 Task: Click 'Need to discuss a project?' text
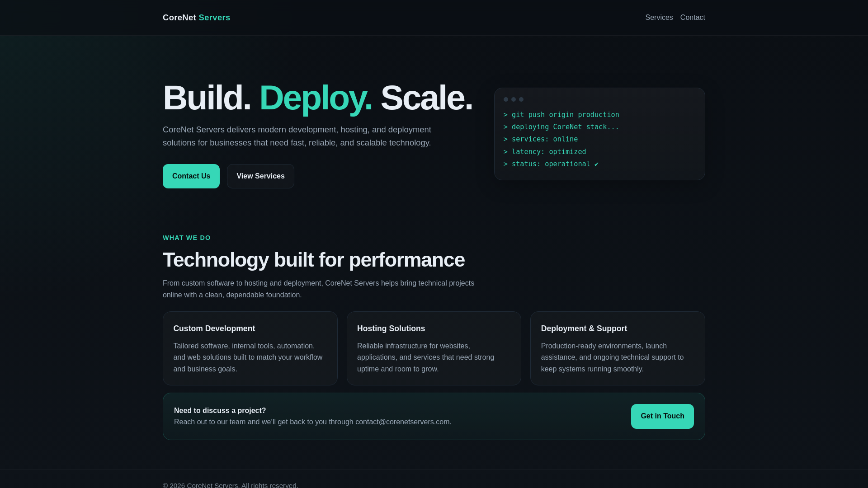220,410
